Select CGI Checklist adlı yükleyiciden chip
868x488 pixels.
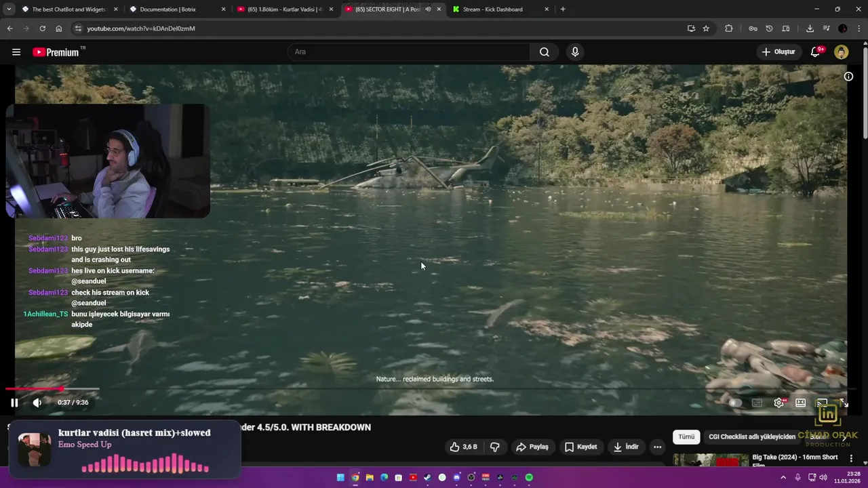point(752,437)
